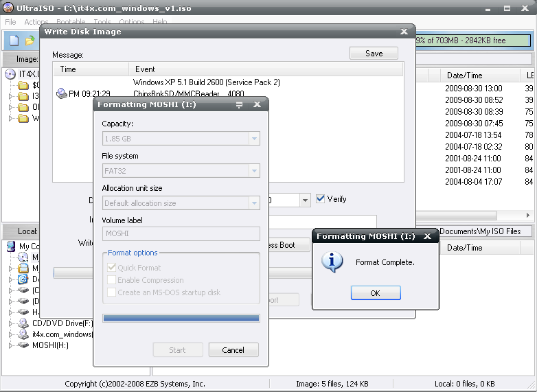Click the OI folder icon in image tree

tap(23, 107)
